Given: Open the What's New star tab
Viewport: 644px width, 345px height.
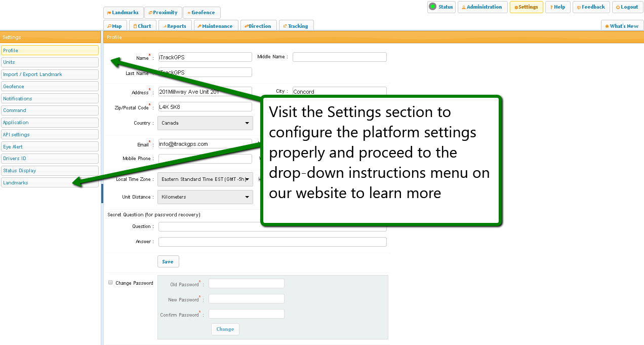Looking at the screenshot, I should pyautogui.click(x=622, y=26).
